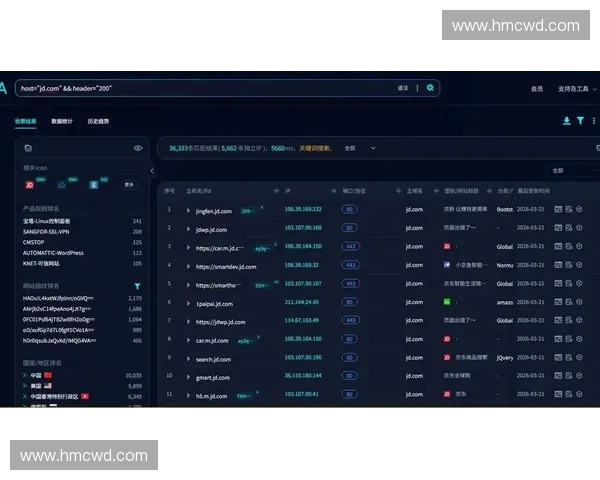Expand the 1paipai.jd.com row
600x480 pixels.
click(188, 303)
